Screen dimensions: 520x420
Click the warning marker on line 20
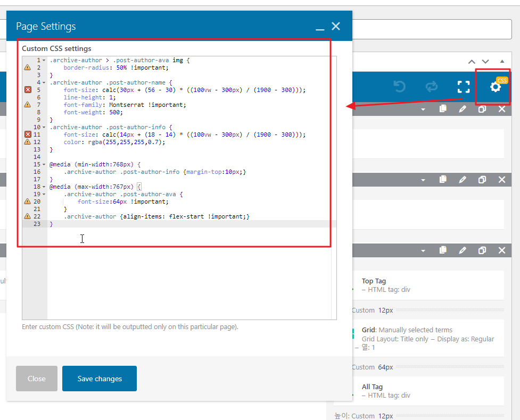click(x=28, y=201)
